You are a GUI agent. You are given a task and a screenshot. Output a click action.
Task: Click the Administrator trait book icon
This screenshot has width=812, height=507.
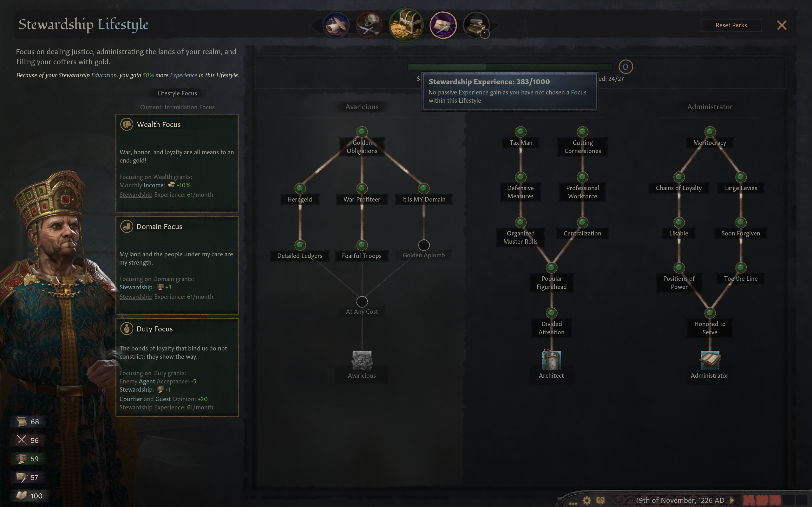tap(710, 360)
